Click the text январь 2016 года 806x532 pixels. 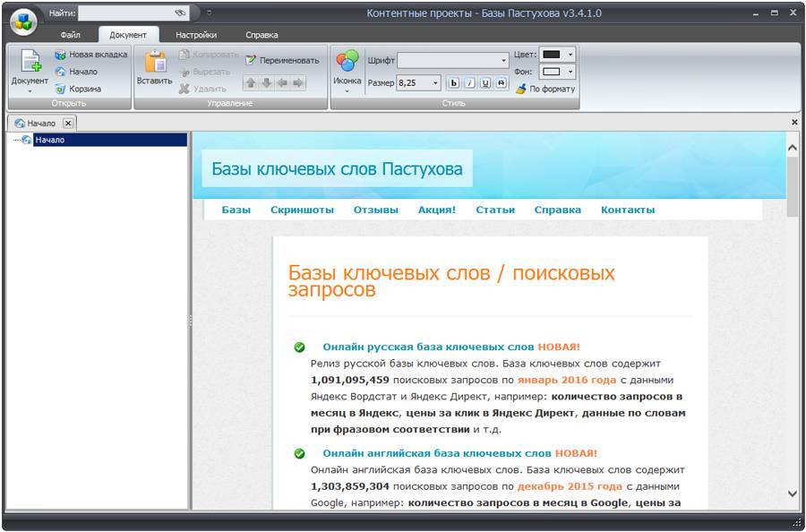pyautogui.click(x=567, y=381)
